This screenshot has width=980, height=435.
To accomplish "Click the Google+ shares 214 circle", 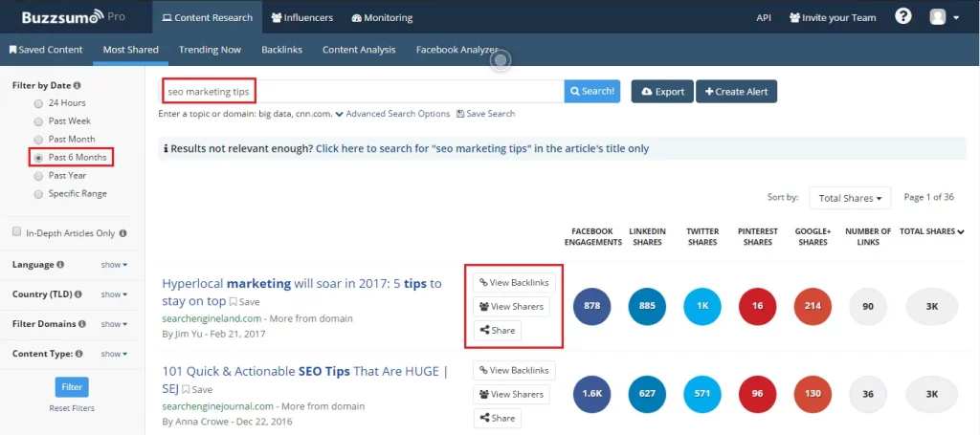I will tap(813, 306).
